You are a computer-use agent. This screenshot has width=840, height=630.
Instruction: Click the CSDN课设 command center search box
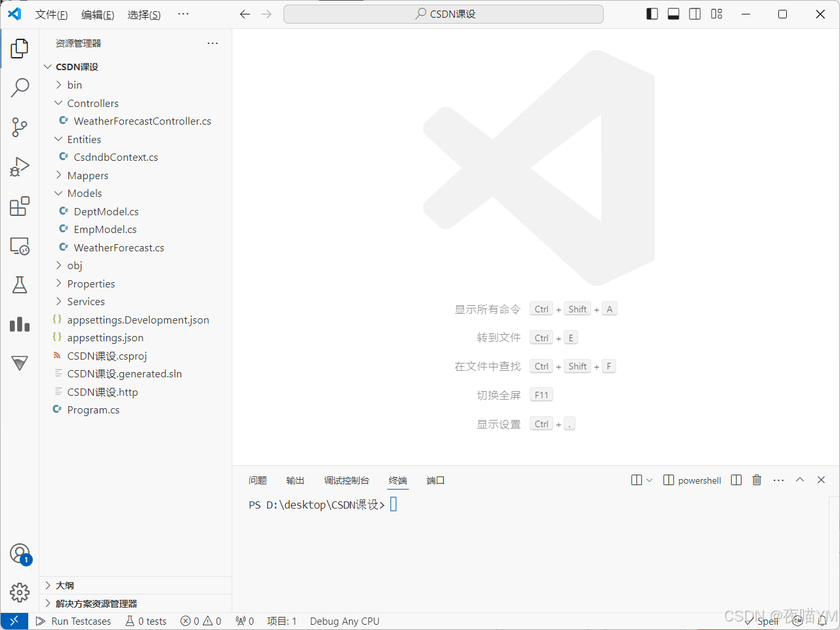[x=444, y=14]
